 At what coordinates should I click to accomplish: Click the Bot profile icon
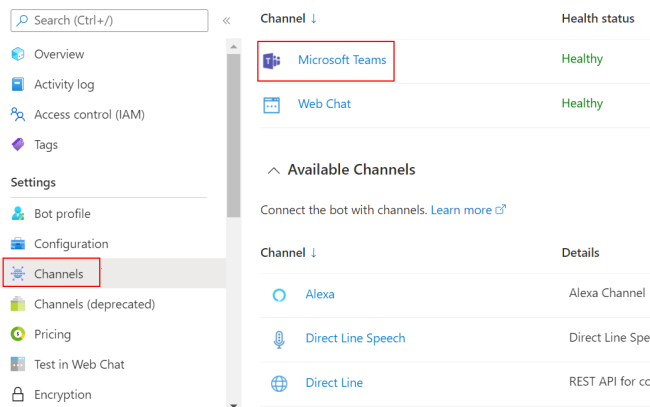pyautogui.click(x=17, y=213)
